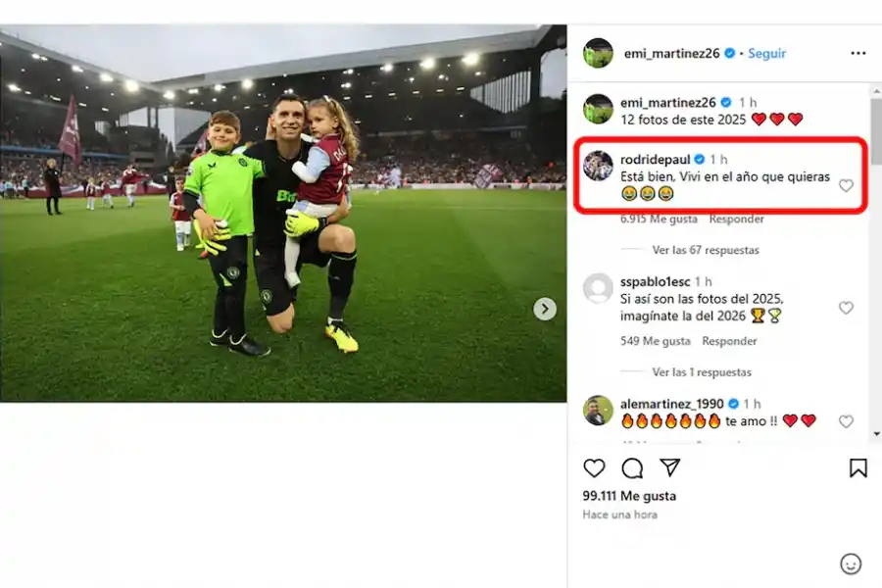Open the three-dot more options menu

click(858, 53)
